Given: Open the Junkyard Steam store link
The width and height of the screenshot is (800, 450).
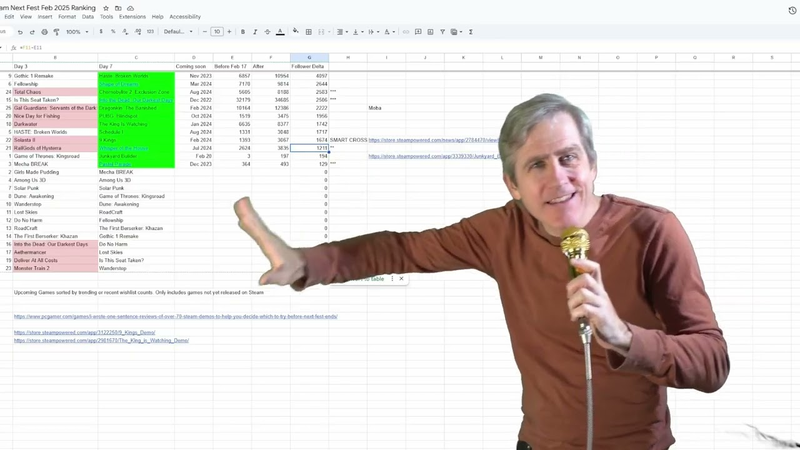Looking at the screenshot, I should point(434,156).
